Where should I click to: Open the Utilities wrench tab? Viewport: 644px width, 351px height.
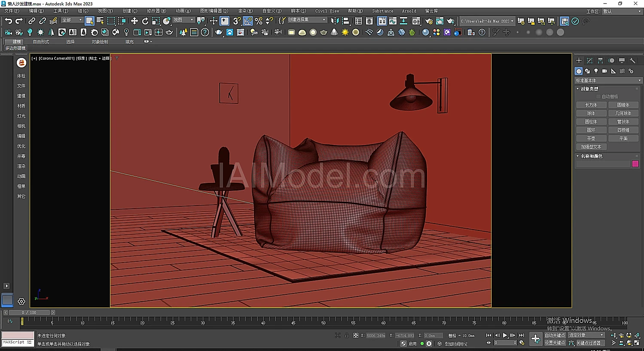click(632, 61)
